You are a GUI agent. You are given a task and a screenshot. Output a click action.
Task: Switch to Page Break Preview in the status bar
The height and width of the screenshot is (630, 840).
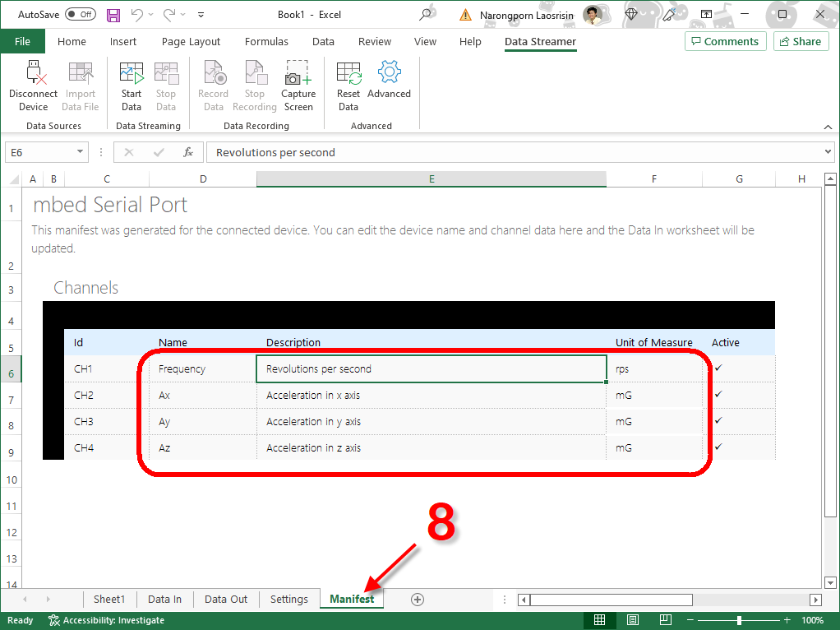click(666, 620)
